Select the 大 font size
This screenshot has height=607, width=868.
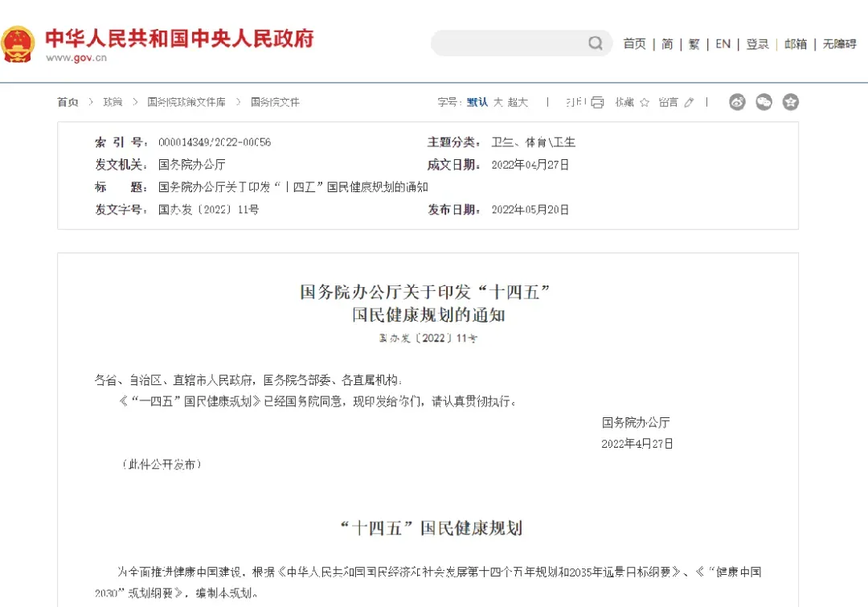tap(498, 102)
